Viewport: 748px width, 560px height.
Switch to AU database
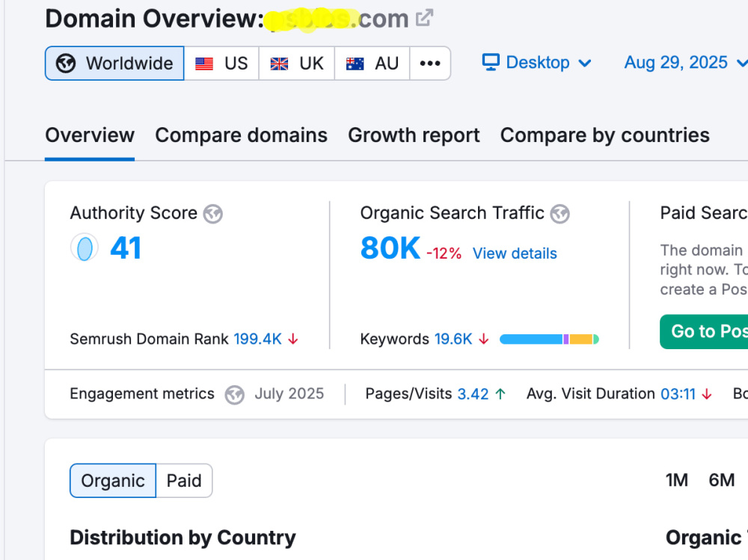[372, 64]
